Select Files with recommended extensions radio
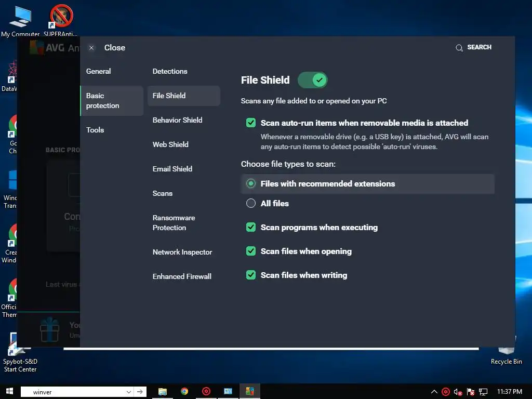532x399 pixels. tap(251, 183)
